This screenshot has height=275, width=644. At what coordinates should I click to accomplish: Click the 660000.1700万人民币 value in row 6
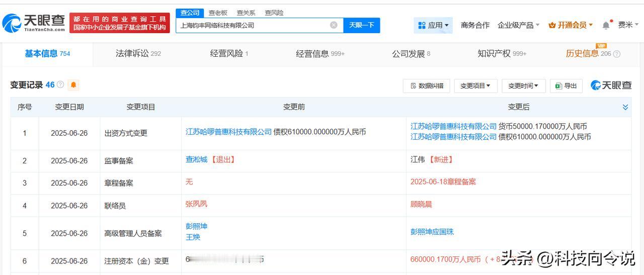click(x=445, y=259)
